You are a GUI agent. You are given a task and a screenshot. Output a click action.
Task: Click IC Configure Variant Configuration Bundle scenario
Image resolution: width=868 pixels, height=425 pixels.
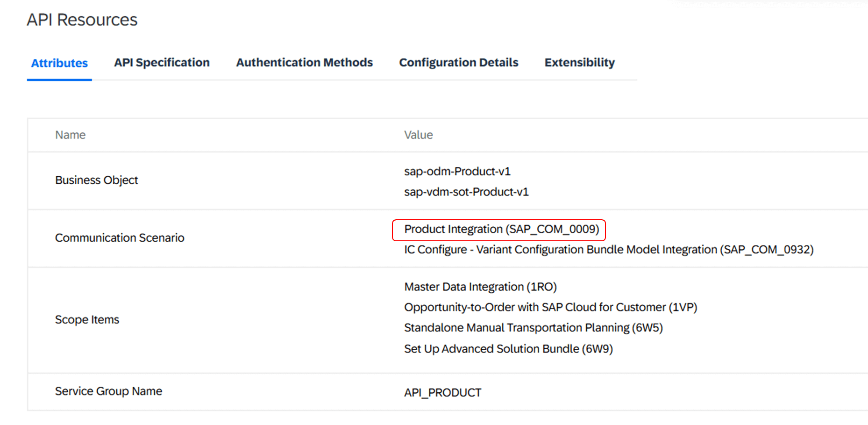(608, 250)
